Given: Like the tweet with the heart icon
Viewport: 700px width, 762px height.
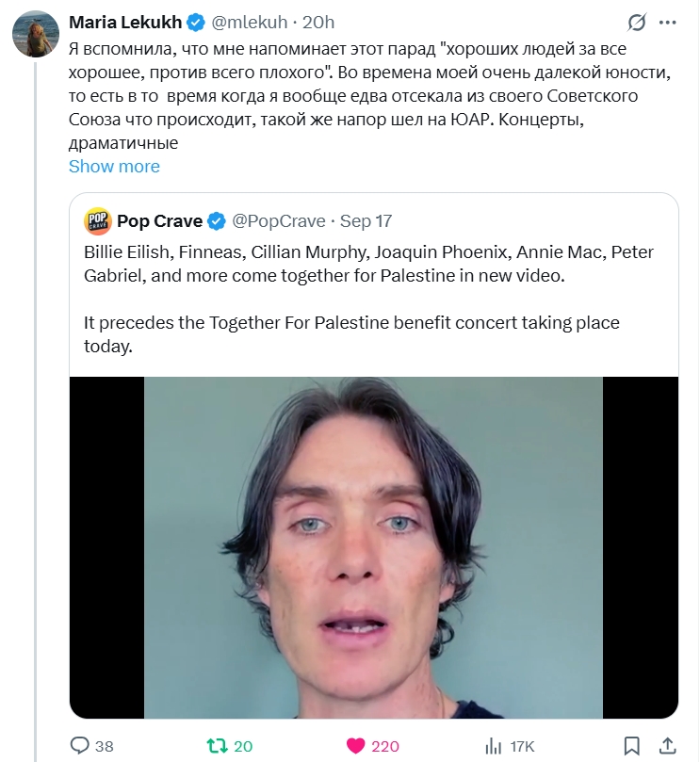Looking at the screenshot, I should pos(356,746).
